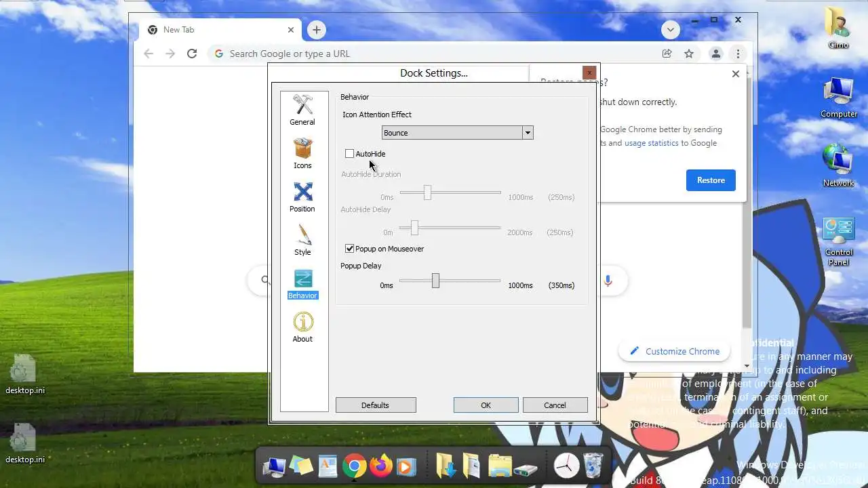Open the Control Panel desktop icon
This screenshot has width=868, height=488.
tap(839, 242)
